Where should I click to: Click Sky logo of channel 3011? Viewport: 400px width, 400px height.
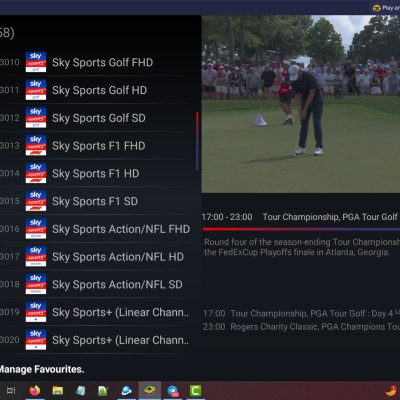pos(36,90)
